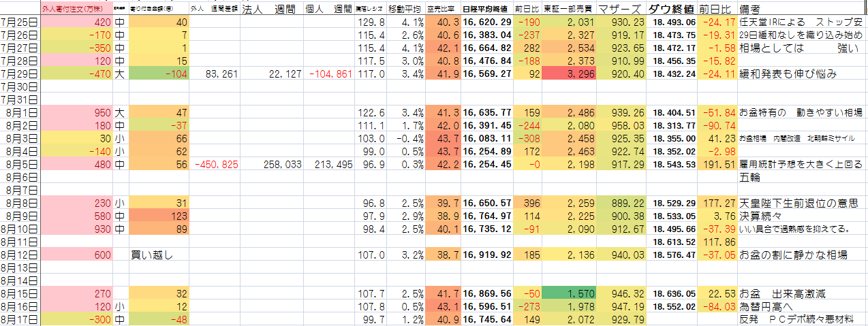Select the 8月5日 date cell
Image resolution: width=868 pixels, height=326 pixels.
(20, 164)
